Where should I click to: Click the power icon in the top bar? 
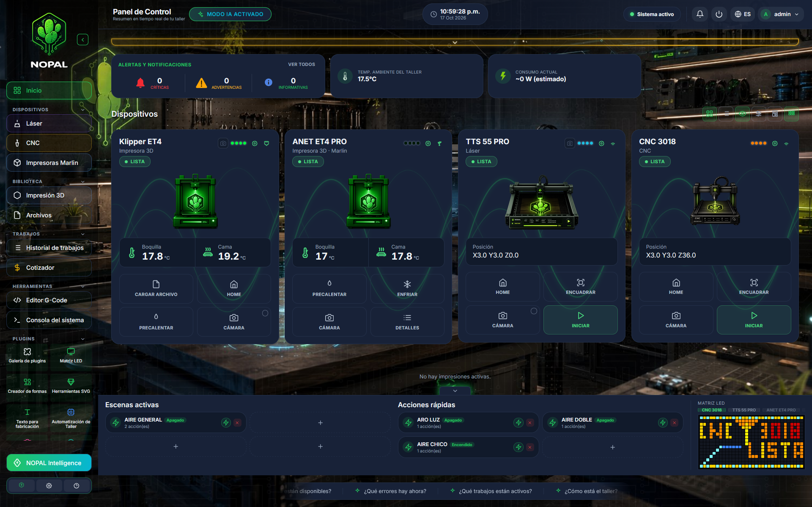[x=719, y=14]
